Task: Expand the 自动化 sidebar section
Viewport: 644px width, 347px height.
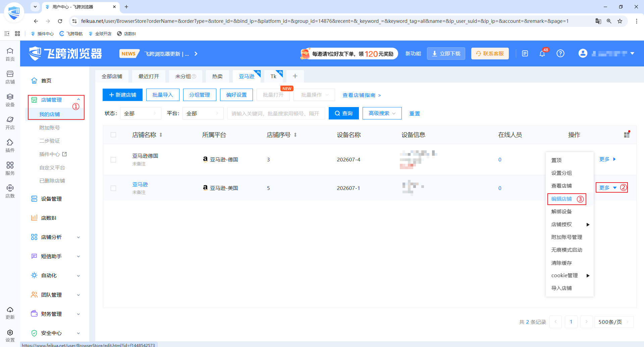Action: tap(56, 276)
